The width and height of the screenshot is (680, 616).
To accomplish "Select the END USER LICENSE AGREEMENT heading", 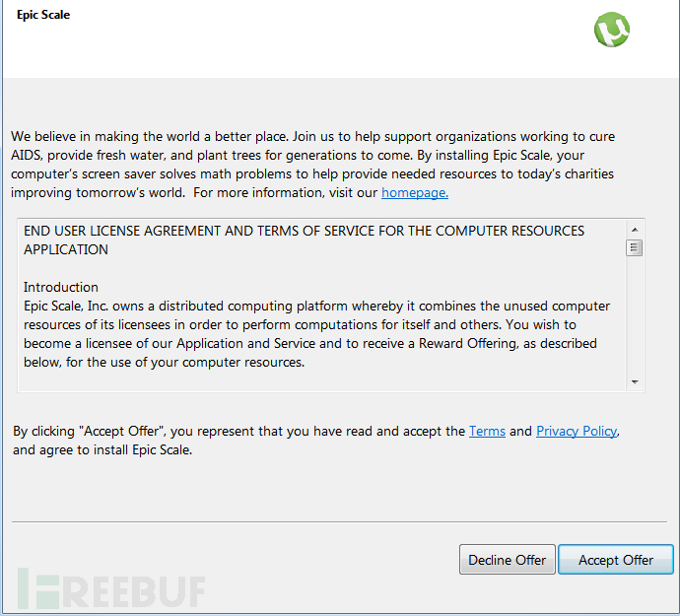I will 304,240.
